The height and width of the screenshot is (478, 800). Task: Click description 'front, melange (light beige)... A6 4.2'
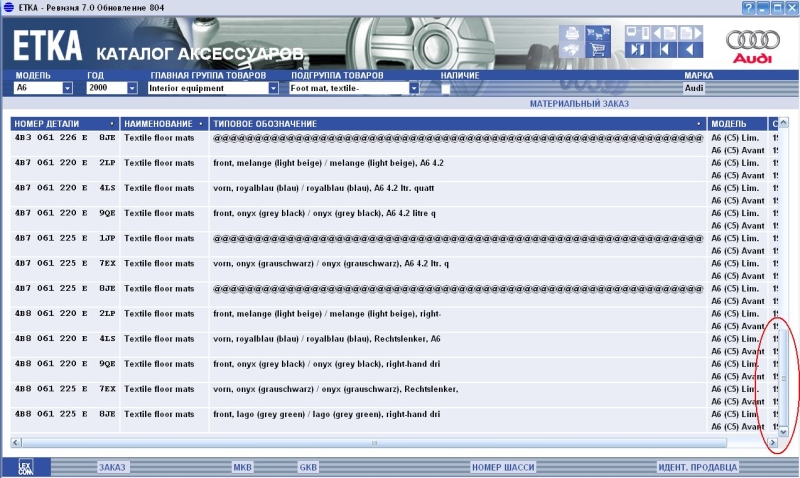328,163
